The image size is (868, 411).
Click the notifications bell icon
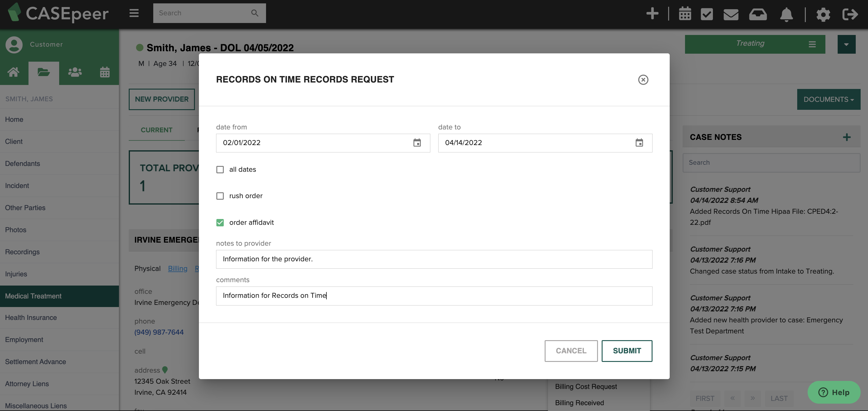786,14
